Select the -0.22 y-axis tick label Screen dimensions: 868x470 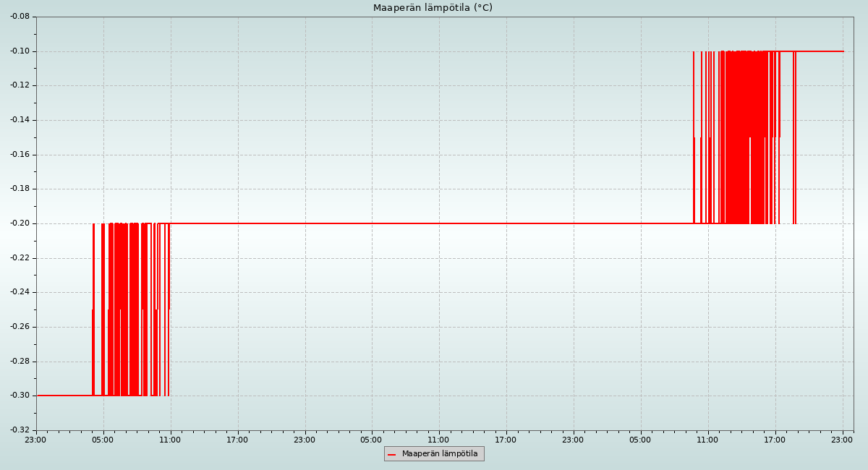click(20, 257)
